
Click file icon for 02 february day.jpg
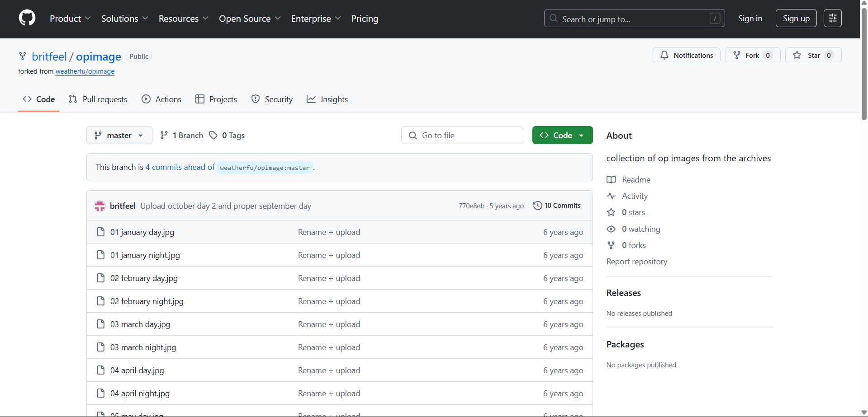[101, 278]
